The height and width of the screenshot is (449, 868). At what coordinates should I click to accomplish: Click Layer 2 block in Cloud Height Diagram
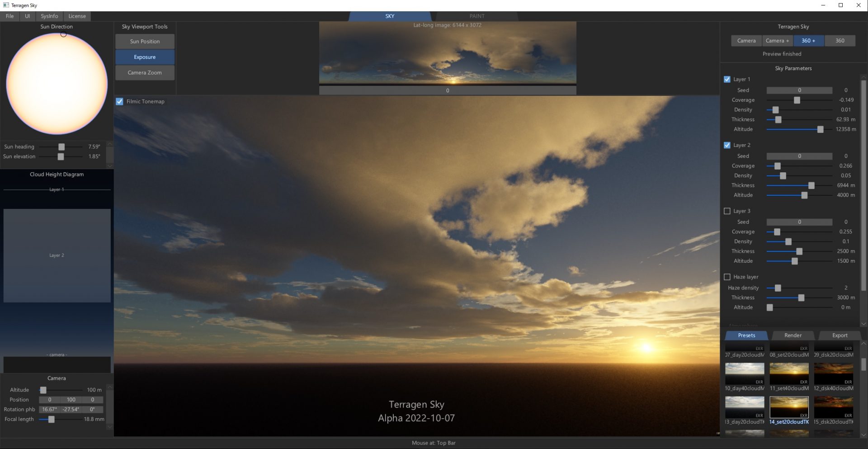point(57,255)
